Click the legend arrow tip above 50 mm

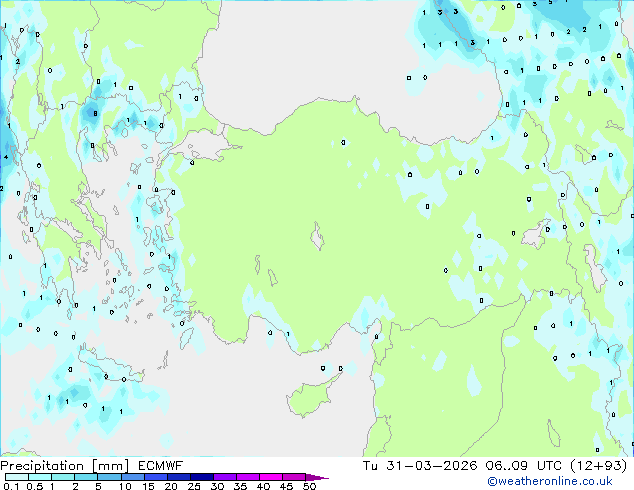[317, 477]
